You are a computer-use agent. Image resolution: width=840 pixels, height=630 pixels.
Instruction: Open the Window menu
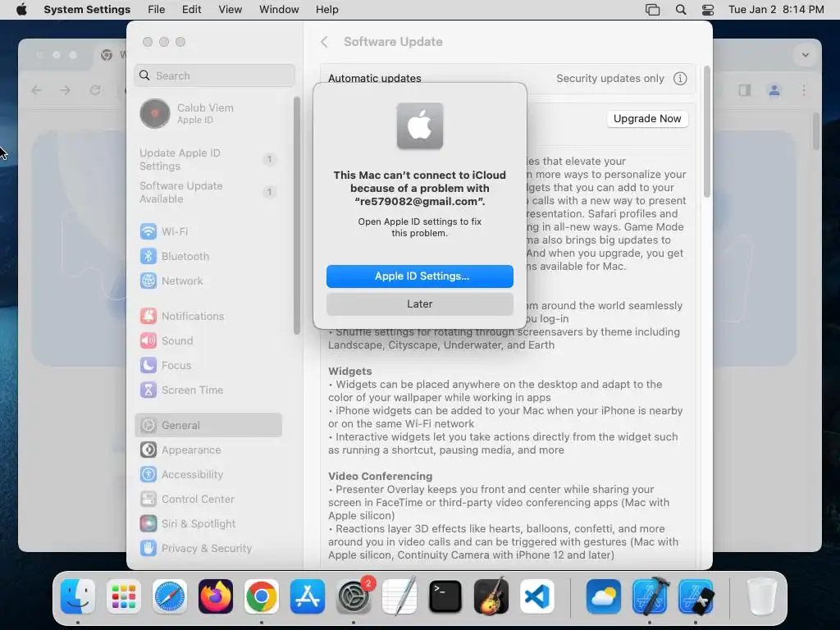279,10
